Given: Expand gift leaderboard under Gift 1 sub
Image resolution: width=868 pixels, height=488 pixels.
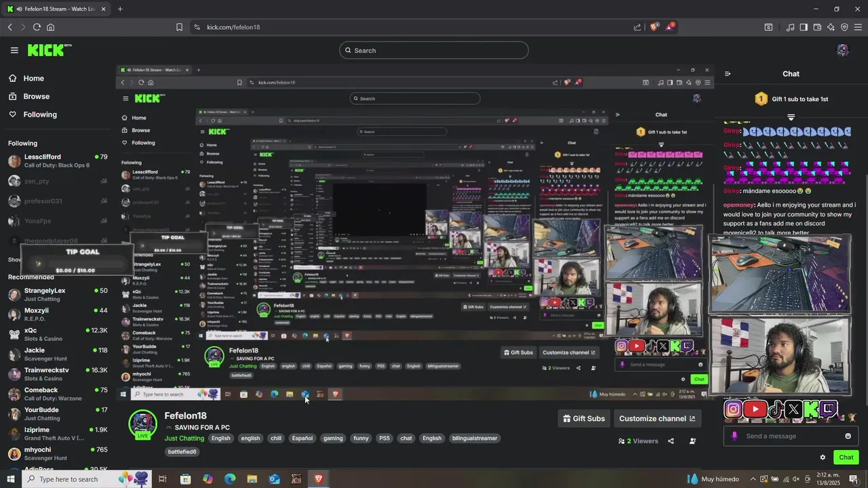Looking at the screenshot, I should click(791, 117).
